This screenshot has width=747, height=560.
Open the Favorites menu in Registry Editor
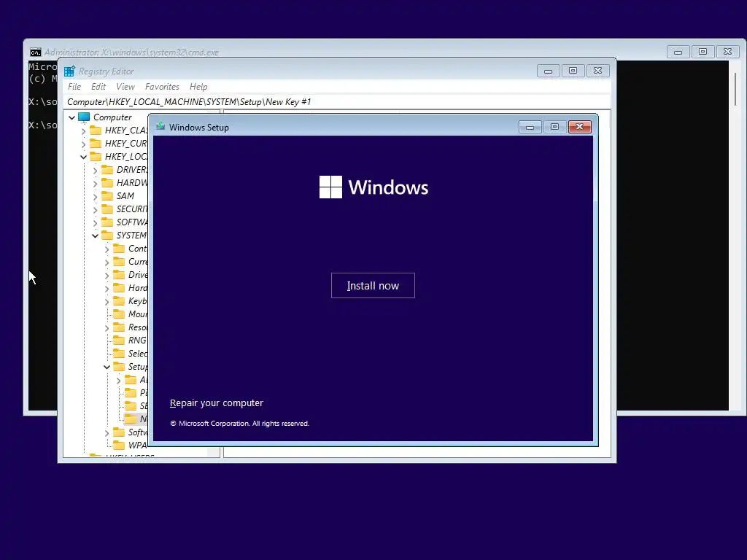coord(162,87)
